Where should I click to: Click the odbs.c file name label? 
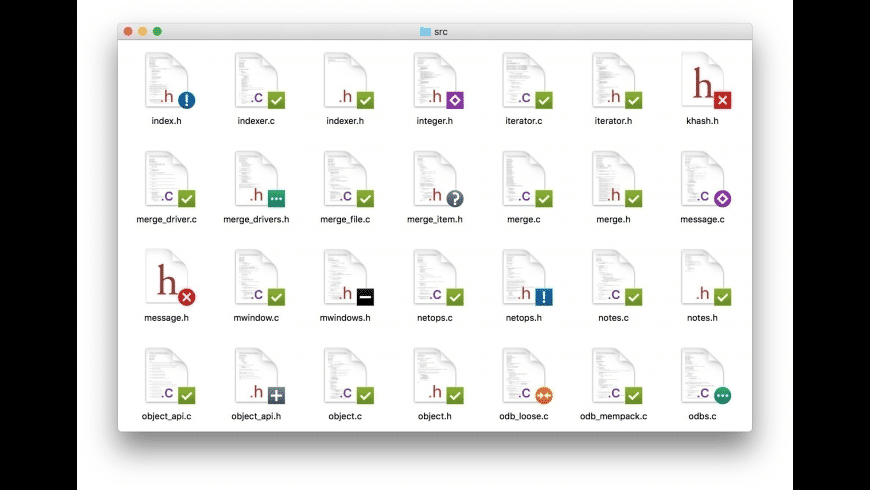pyautogui.click(x=702, y=416)
